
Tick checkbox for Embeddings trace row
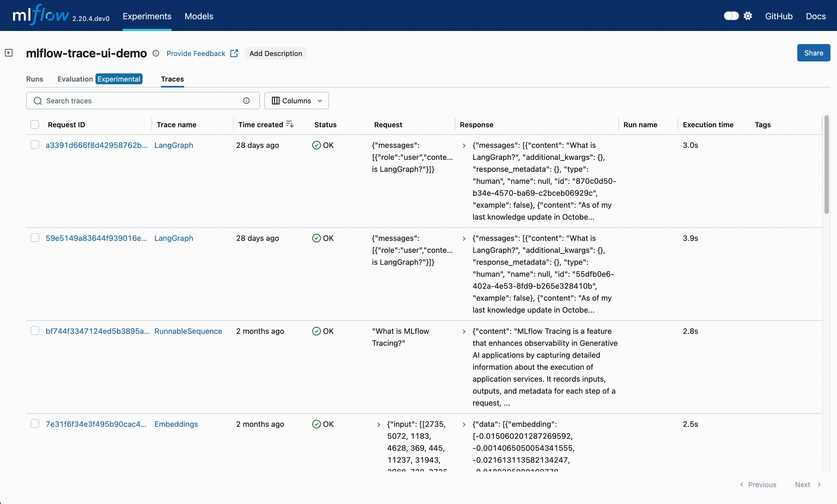(35, 424)
